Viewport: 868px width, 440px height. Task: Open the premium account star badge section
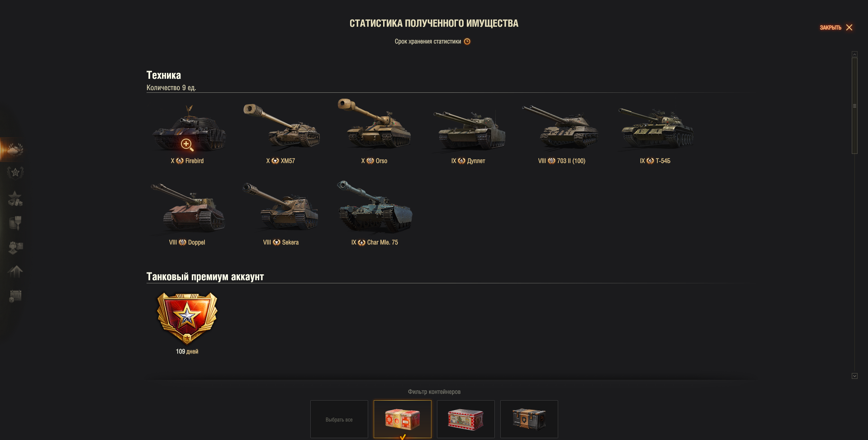tap(15, 172)
